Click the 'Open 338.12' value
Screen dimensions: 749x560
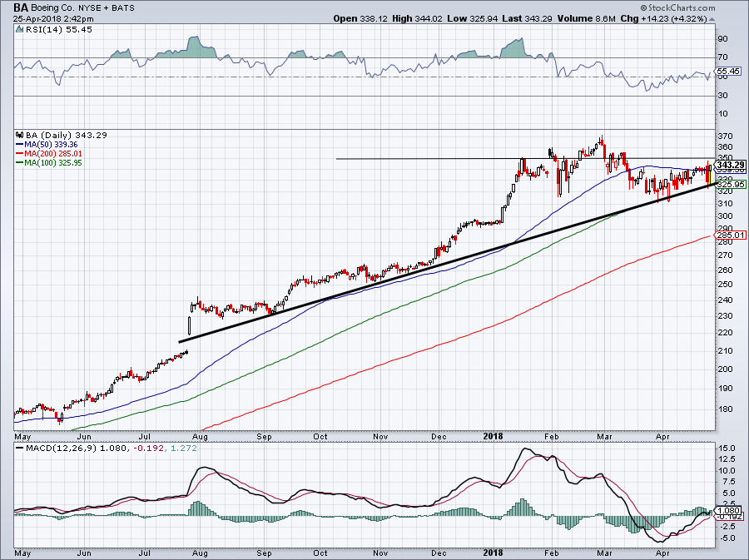click(x=360, y=18)
